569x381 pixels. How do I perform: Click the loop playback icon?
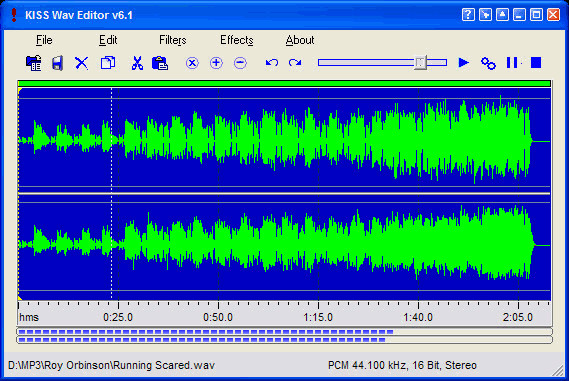488,63
